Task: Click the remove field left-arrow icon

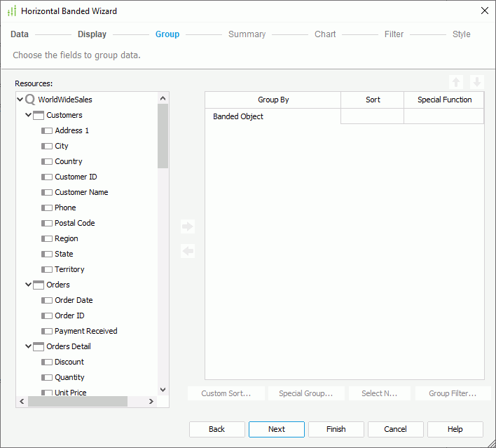Action: coord(187,251)
